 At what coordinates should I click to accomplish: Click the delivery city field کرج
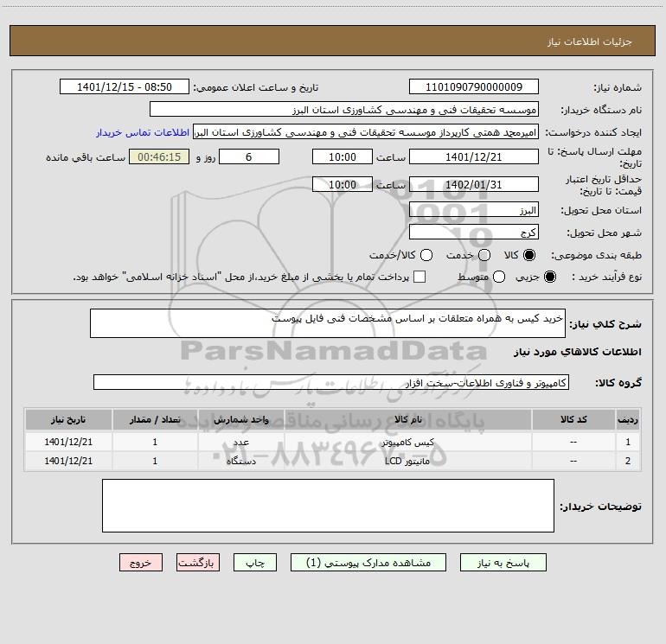[x=474, y=233]
